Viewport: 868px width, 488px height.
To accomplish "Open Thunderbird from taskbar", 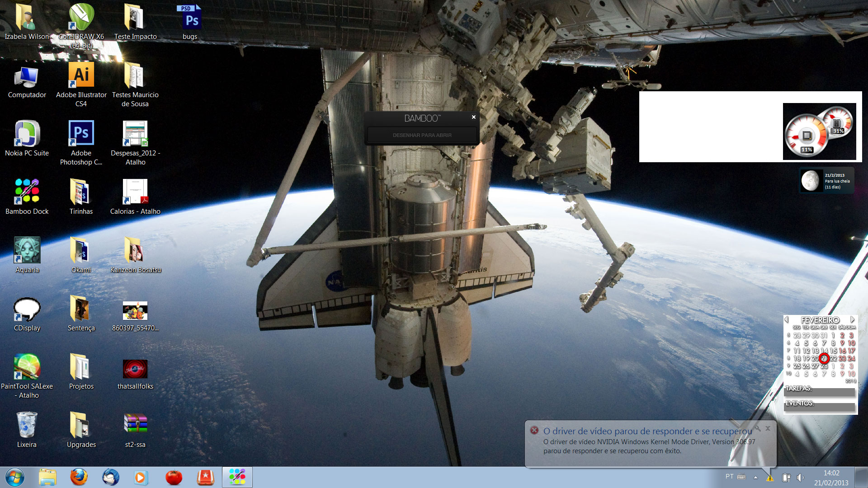I will tap(111, 477).
